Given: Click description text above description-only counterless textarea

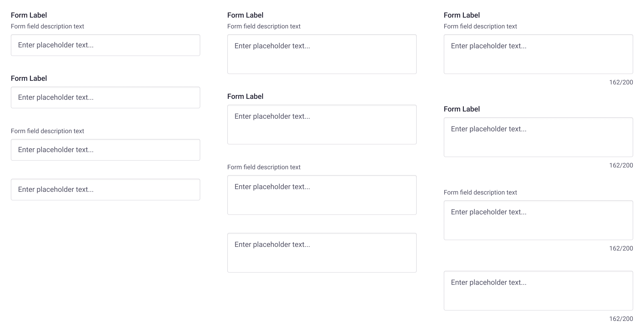Looking at the screenshot, I should pos(264,167).
